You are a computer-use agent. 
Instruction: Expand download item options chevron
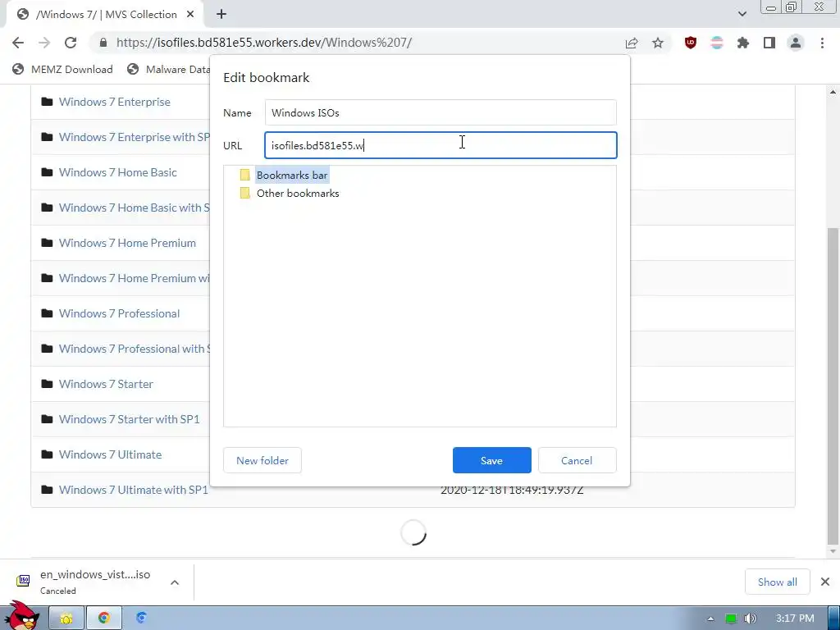pyautogui.click(x=175, y=582)
